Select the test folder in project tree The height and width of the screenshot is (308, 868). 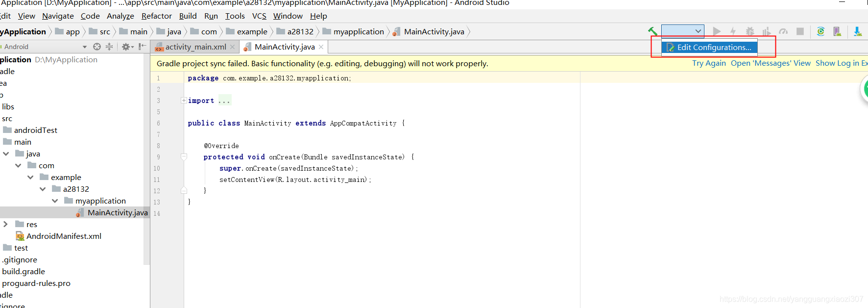coord(16,248)
